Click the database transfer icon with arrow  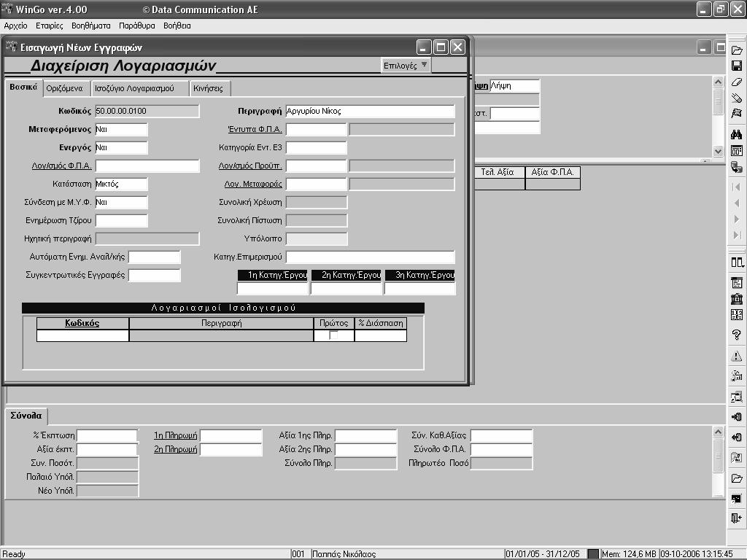[737, 167]
